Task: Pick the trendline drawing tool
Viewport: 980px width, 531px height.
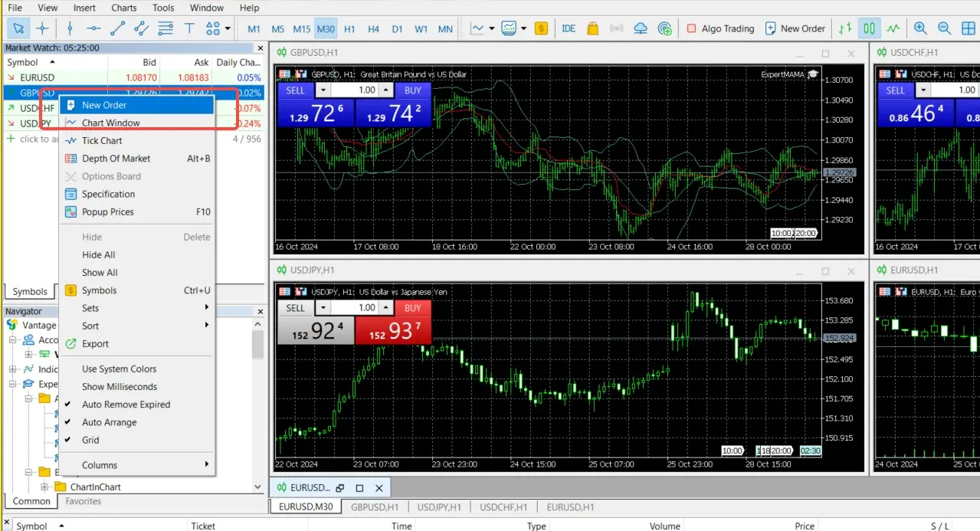Action: (x=117, y=28)
